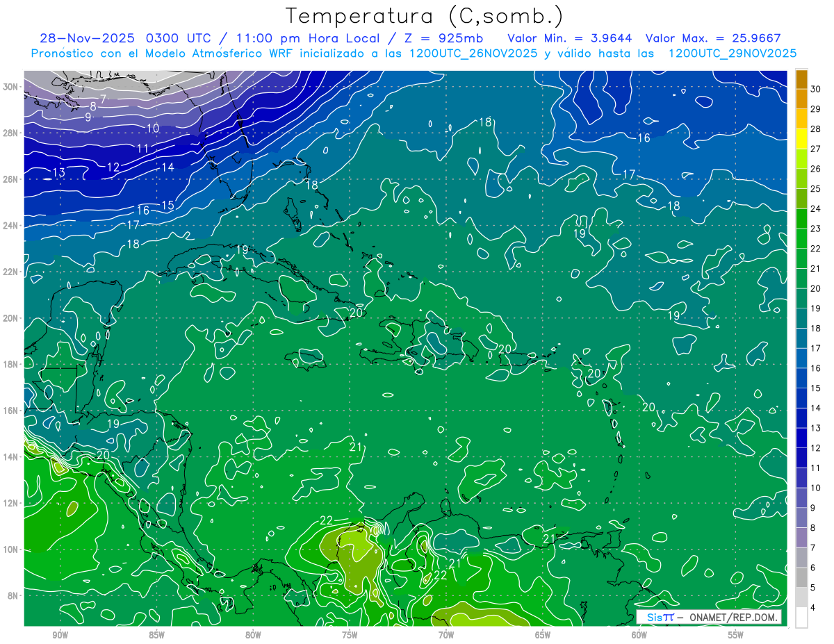
Task: Click the "70W" longitude label
Action: coord(446,635)
